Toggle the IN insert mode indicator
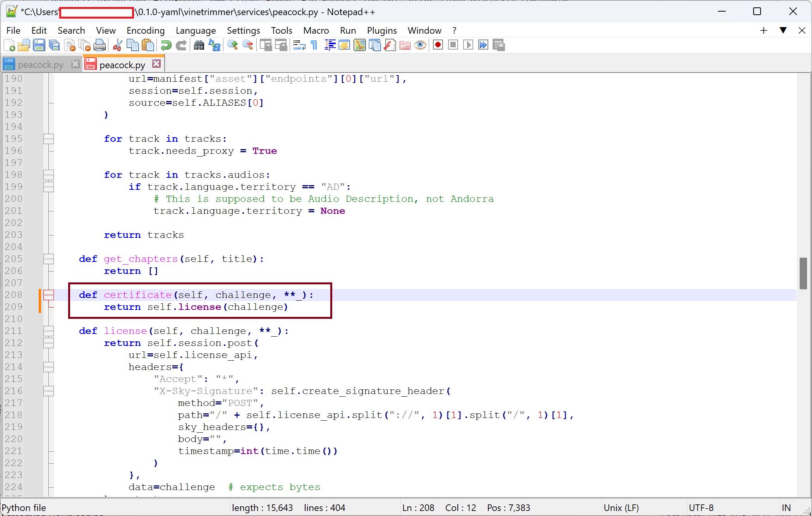This screenshot has height=516, width=812. point(786,508)
